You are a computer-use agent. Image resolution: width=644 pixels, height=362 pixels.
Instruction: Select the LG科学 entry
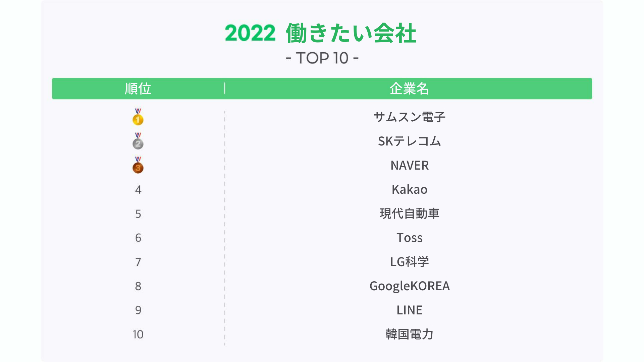[410, 262]
